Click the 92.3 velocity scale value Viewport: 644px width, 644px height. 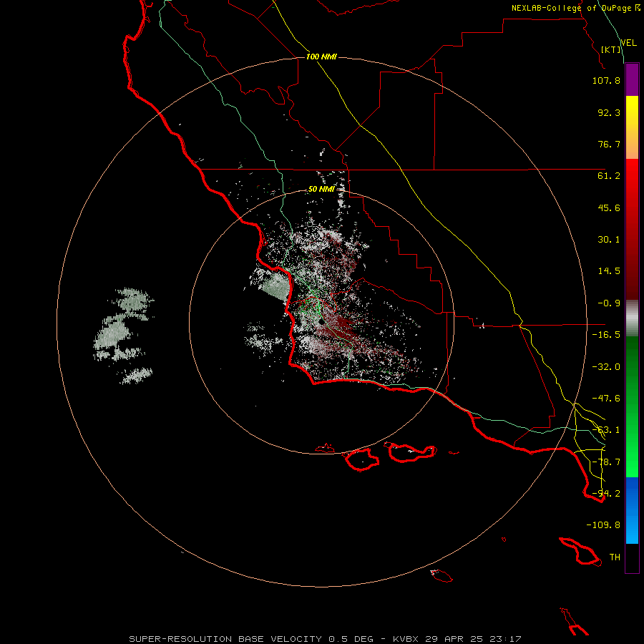[609, 112]
